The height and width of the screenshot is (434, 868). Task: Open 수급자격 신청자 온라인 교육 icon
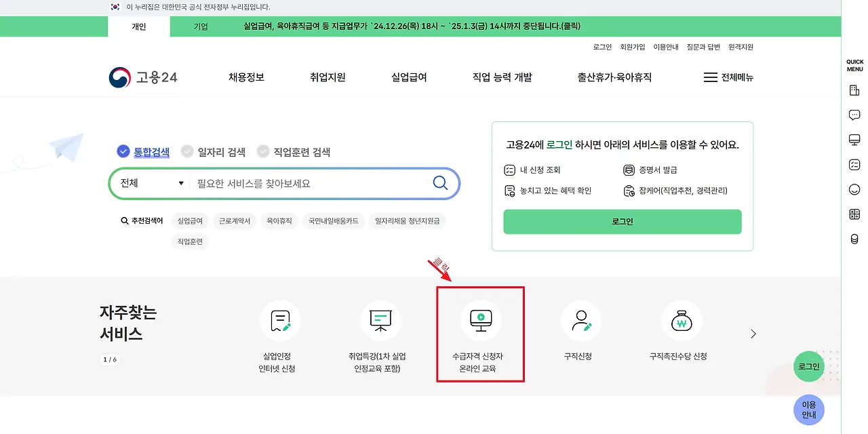(481, 321)
